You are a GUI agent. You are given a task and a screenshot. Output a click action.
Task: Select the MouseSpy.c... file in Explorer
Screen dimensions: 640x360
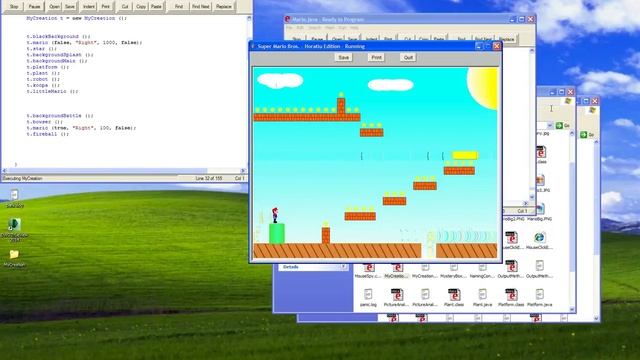(368, 271)
